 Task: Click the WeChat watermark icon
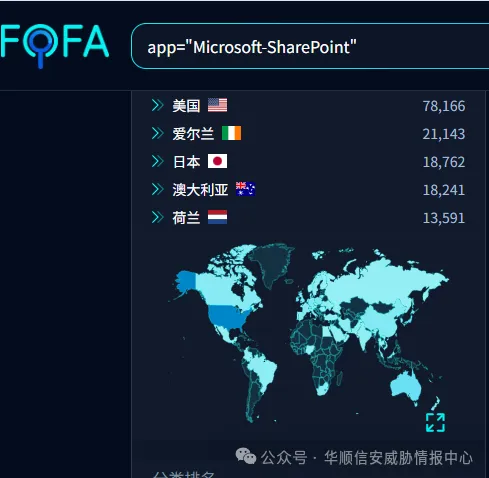(246, 456)
